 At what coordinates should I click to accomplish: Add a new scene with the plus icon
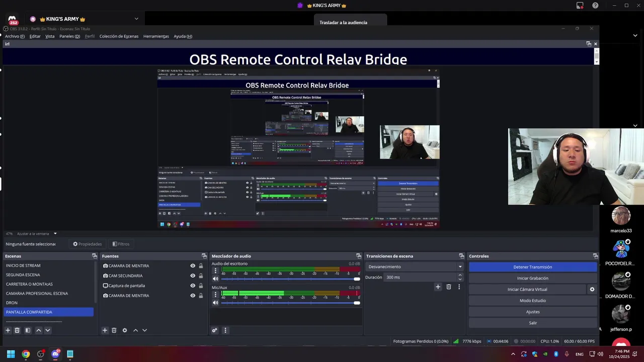8,330
